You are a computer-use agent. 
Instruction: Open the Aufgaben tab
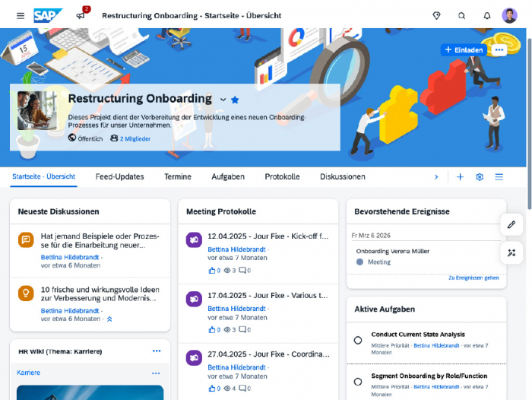(x=228, y=177)
